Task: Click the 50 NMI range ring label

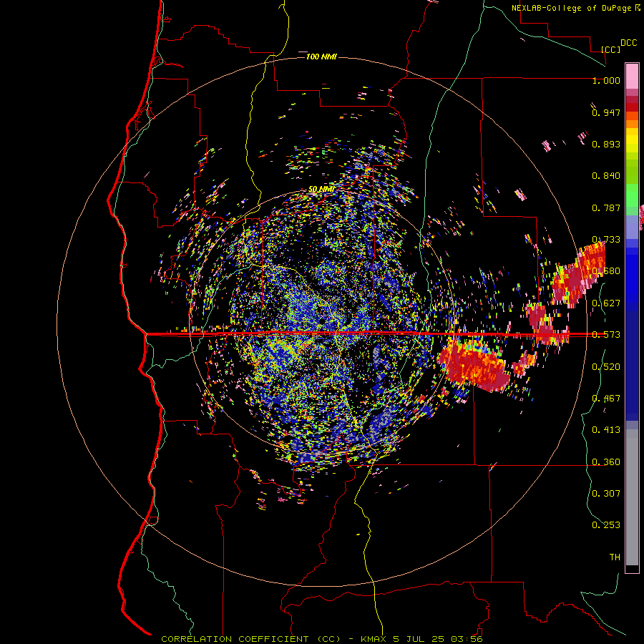Action: tap(321, 189)
